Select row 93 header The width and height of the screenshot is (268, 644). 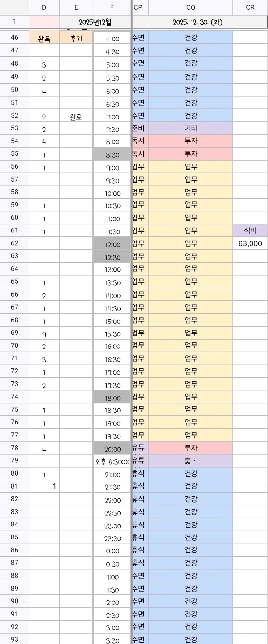pos(15,639)
